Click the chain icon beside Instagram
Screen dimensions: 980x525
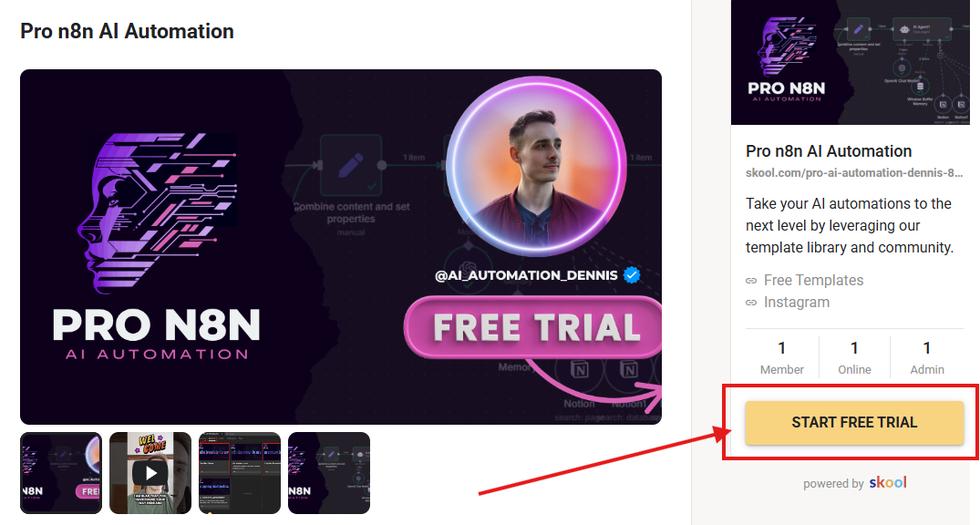coord(751,304)
